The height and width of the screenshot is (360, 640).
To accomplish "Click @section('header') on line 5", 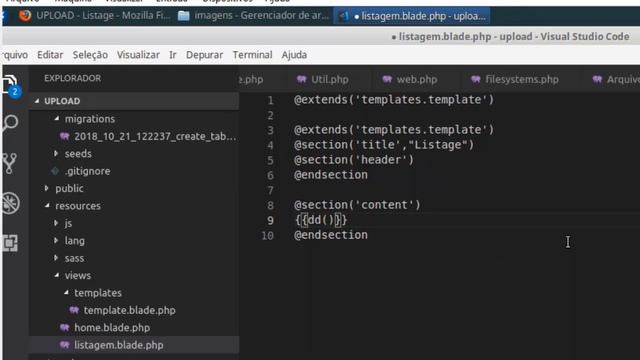I will [x=354, y=160].
